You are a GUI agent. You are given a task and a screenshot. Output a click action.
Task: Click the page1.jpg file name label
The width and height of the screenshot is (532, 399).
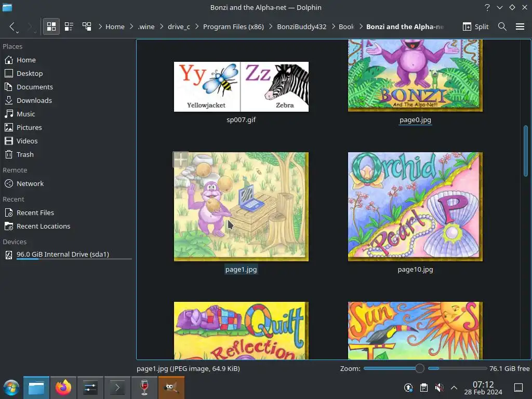pos(241,270)
